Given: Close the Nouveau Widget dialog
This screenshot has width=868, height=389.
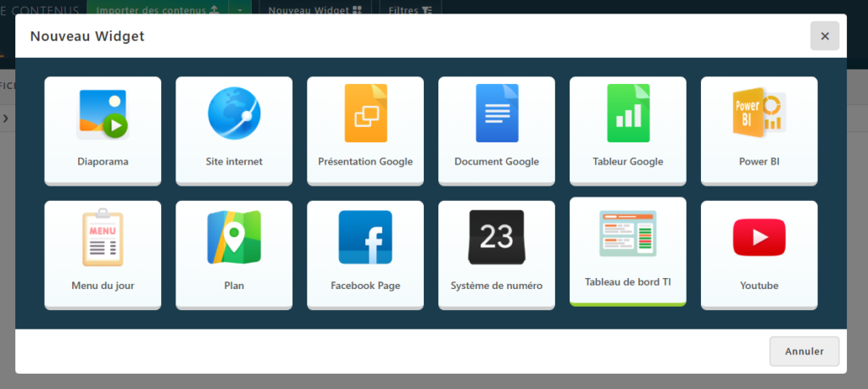Looking at the screenshot, I should (824, 36).
